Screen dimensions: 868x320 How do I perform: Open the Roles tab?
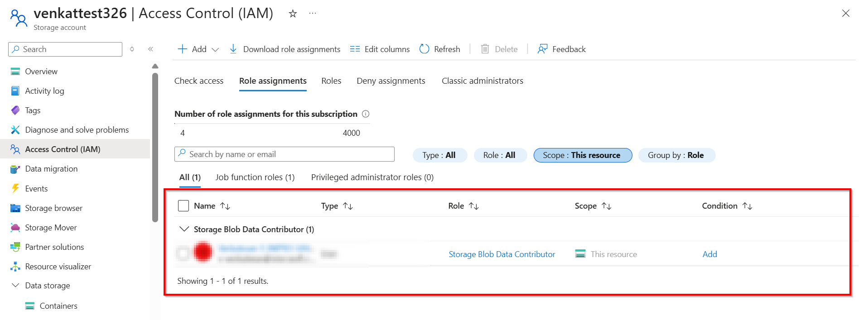[331, 81]
